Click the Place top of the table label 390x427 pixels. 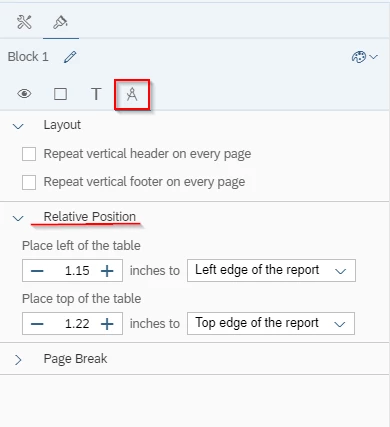tap(82, 299)
